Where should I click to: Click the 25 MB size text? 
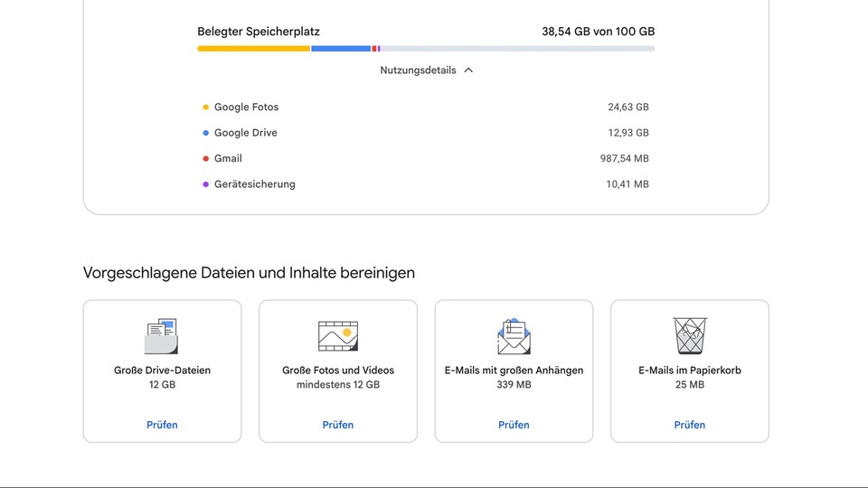click(x=690, y=385)
